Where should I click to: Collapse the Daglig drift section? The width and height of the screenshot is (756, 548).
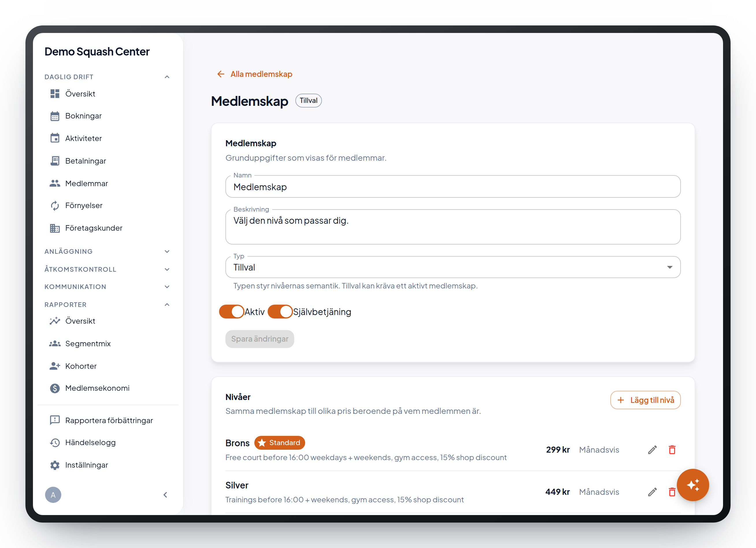107,77
